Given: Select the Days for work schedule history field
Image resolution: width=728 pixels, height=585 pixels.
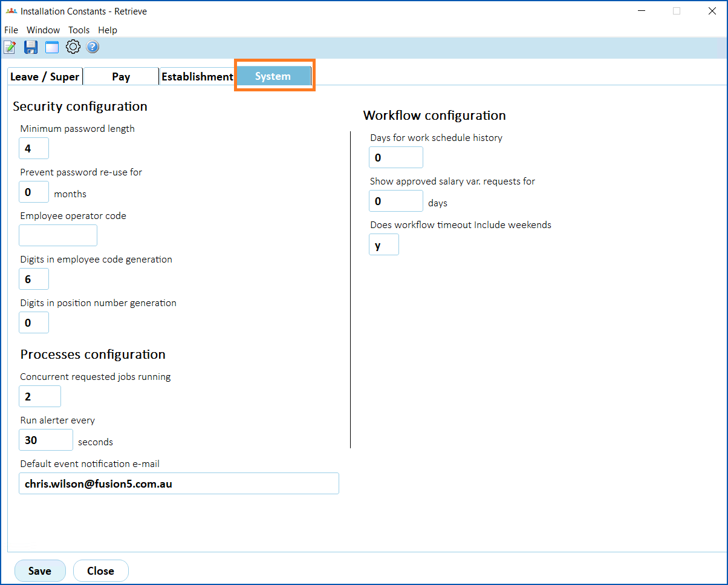Looking at the screenshot, I should [x=396, y=158].
